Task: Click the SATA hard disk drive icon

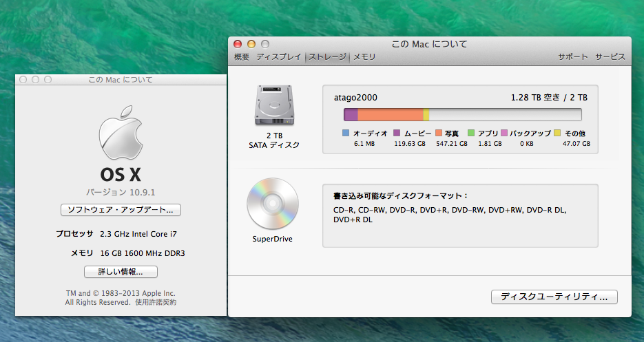Action: [x=273, y=106]
